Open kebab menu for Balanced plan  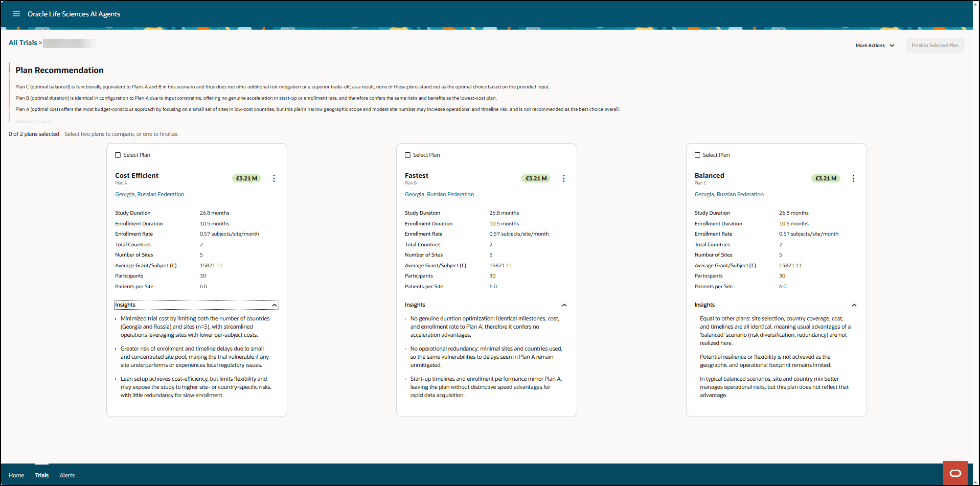pos(853,178)
